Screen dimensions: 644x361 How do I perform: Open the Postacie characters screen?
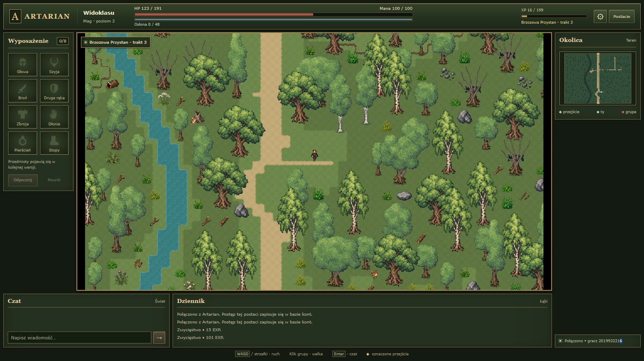point(622,16)
